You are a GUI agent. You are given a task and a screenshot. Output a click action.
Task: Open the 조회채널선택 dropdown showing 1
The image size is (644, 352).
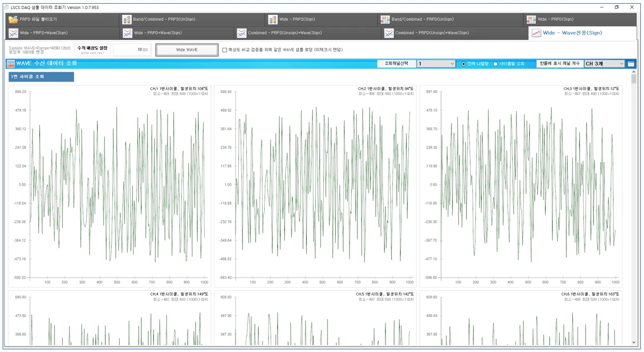click(x=437, y=64)
